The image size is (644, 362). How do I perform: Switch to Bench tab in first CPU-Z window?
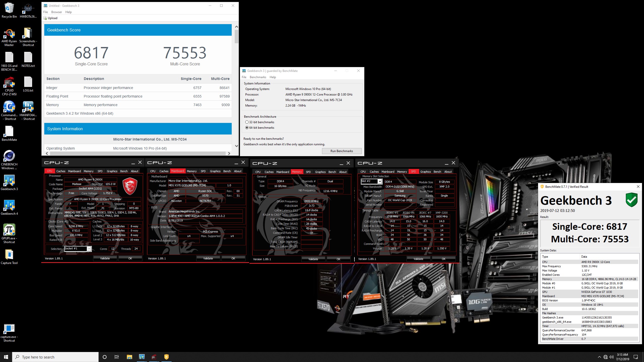pyautogui.click(x=124, y=171)
